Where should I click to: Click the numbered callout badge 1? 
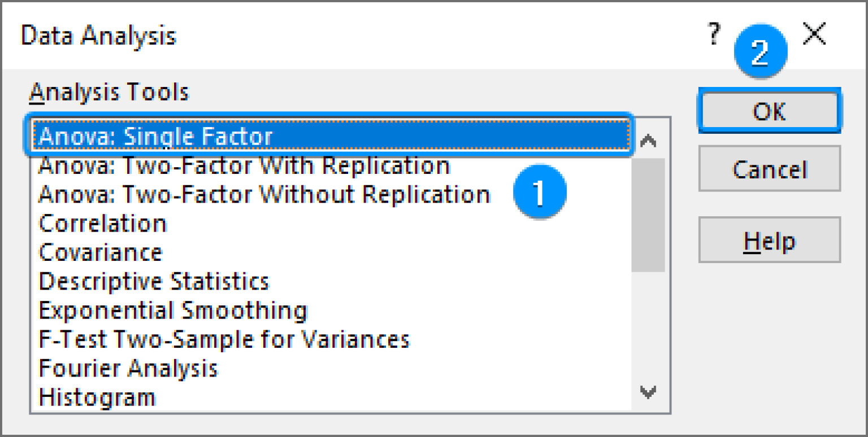540,193
